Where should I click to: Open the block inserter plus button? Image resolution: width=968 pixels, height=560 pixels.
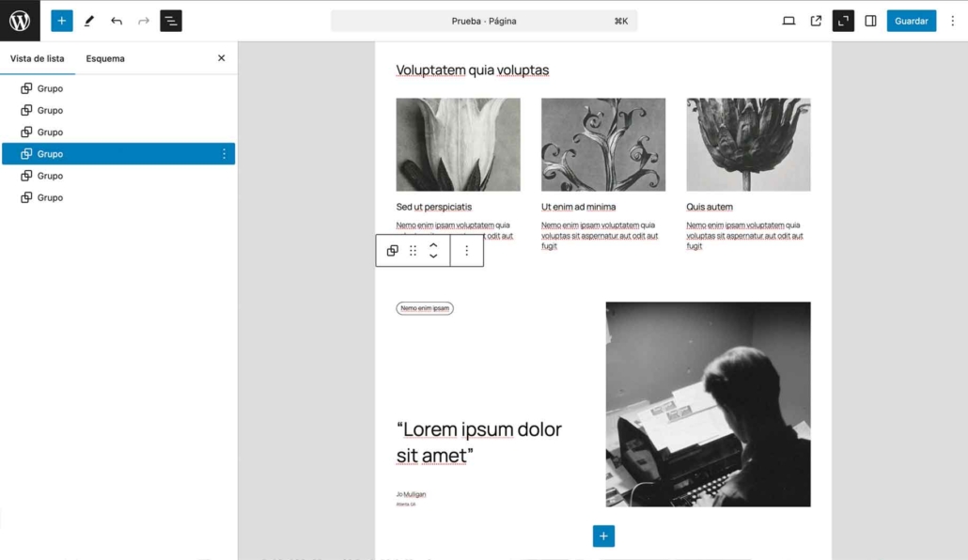tap(62, 21)
